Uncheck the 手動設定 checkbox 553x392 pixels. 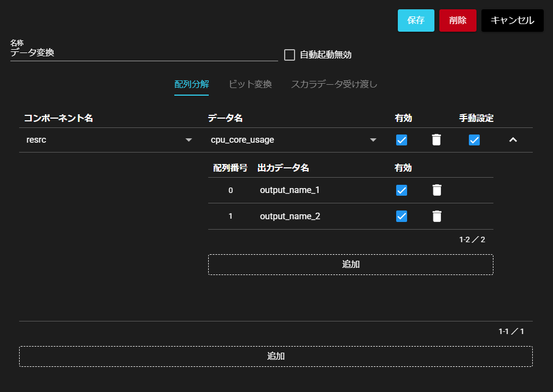474,140
